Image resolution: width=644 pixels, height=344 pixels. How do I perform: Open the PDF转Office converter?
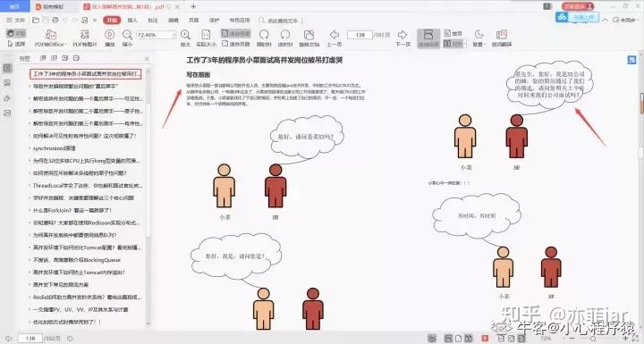[x=50, y=38]
